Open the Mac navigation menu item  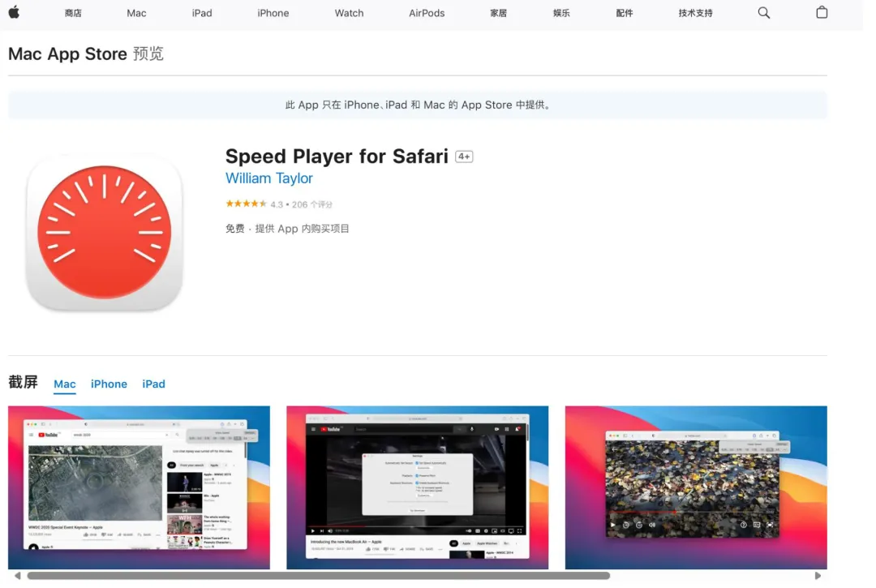[x=136, y=13]
